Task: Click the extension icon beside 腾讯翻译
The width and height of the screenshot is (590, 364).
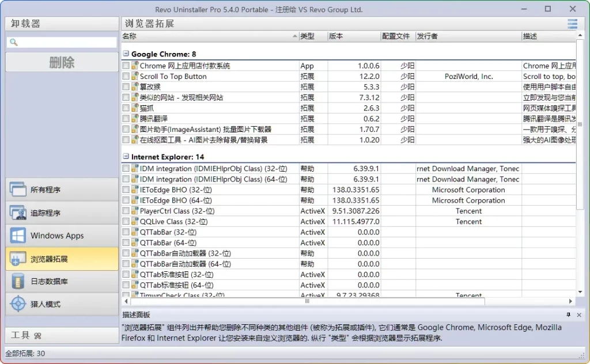Action: (135, 119)
